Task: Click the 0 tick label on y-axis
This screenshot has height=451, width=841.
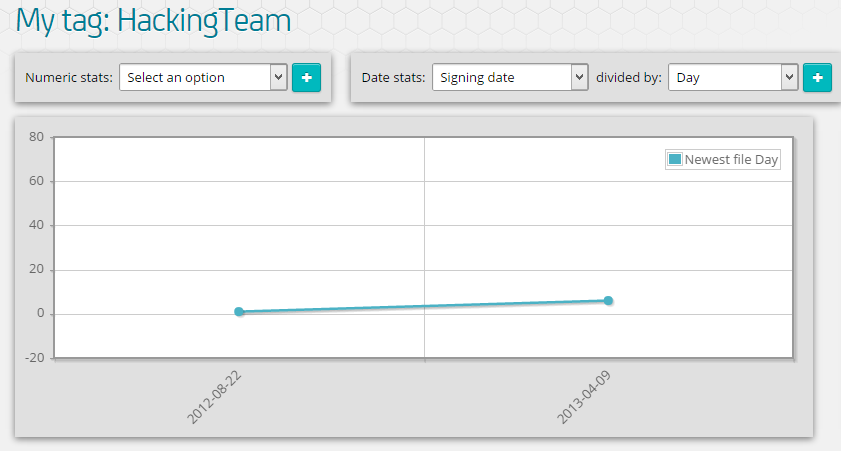Action: (x=40, y=314)
